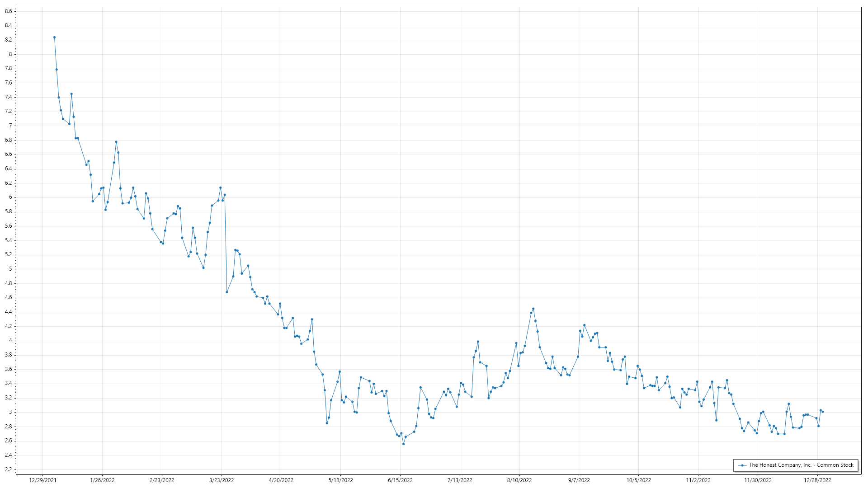Screen dimensions: 868x488
Task: Click the 4 y-axis tick label
Action: pyautogui.click(x=10, y=340)
